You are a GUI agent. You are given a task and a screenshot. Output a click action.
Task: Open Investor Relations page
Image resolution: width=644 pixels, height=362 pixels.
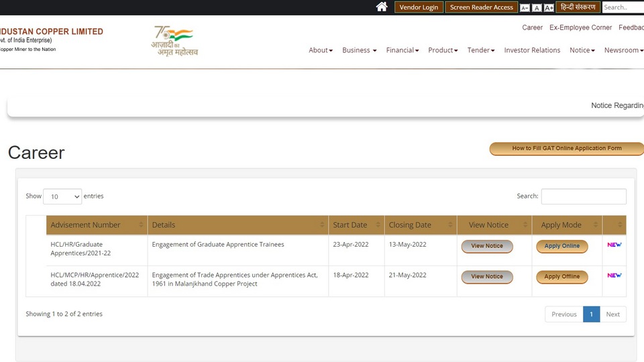tap(532, 50)
